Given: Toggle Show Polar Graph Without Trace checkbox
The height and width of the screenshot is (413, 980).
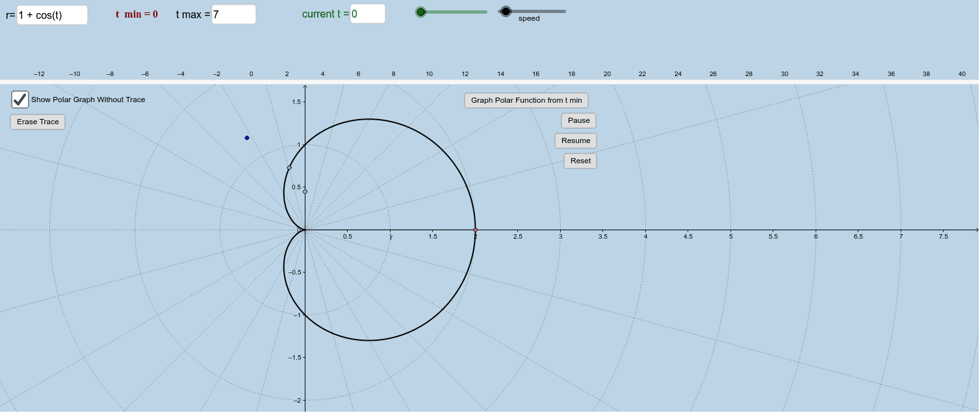Looking at the screenshot, I should pos(19,99).
